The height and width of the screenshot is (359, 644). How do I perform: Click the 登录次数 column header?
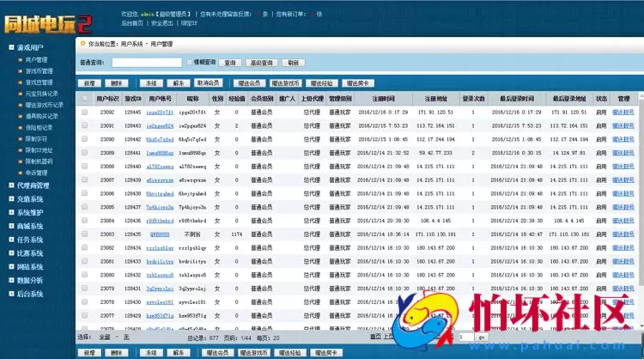tap(473, 99)
